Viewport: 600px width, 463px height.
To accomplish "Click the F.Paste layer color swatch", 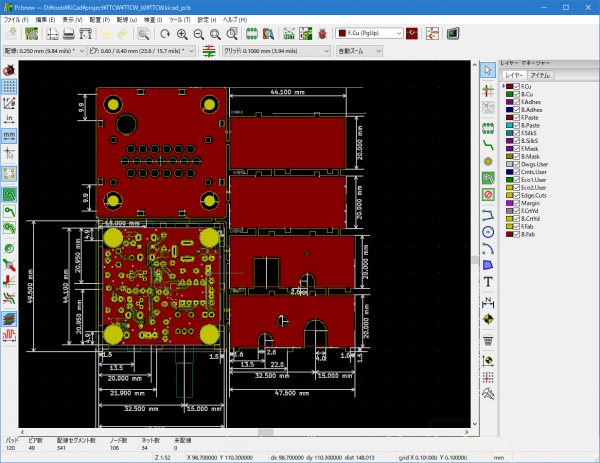I will pos(509,117).
